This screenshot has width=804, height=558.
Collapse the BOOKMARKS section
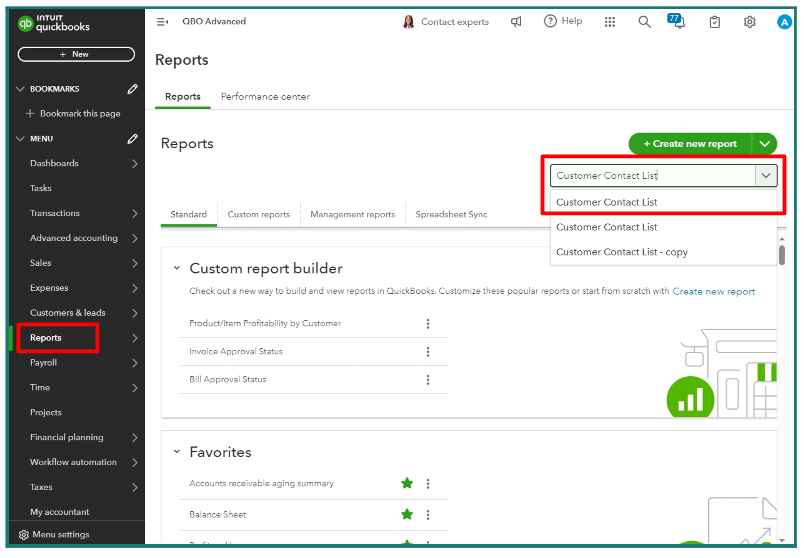pyautogui.click(x=20, y=89)
